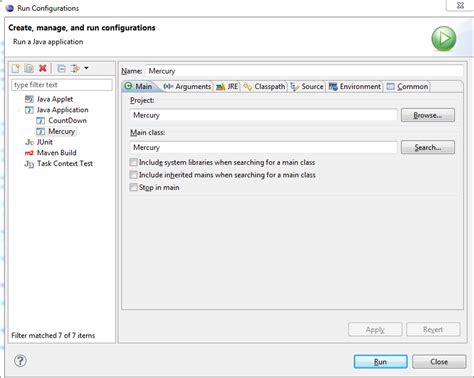Viewport: 474px width, 378px height.
Task: Click the Close button
Action: point(439,362)
